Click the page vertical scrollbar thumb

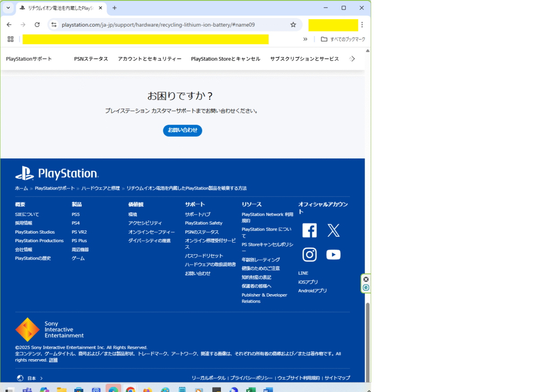pyautogui.click(x=368, y=342)
